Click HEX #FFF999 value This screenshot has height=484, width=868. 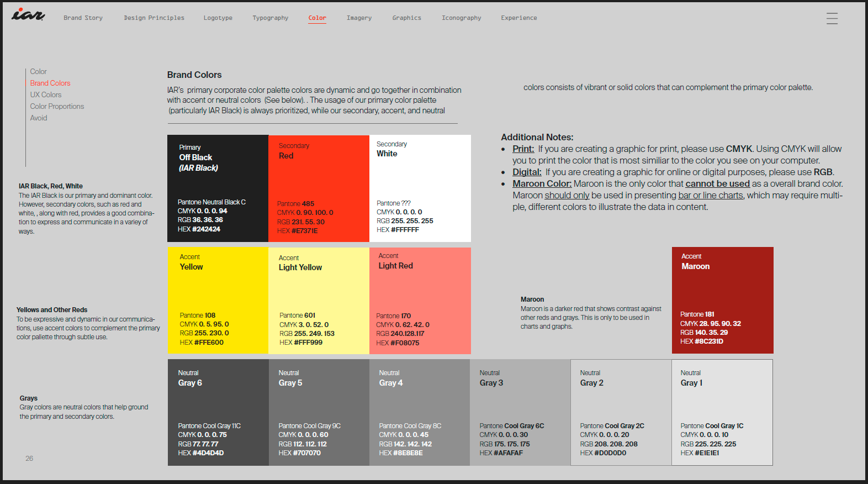[x=301, y=343]
